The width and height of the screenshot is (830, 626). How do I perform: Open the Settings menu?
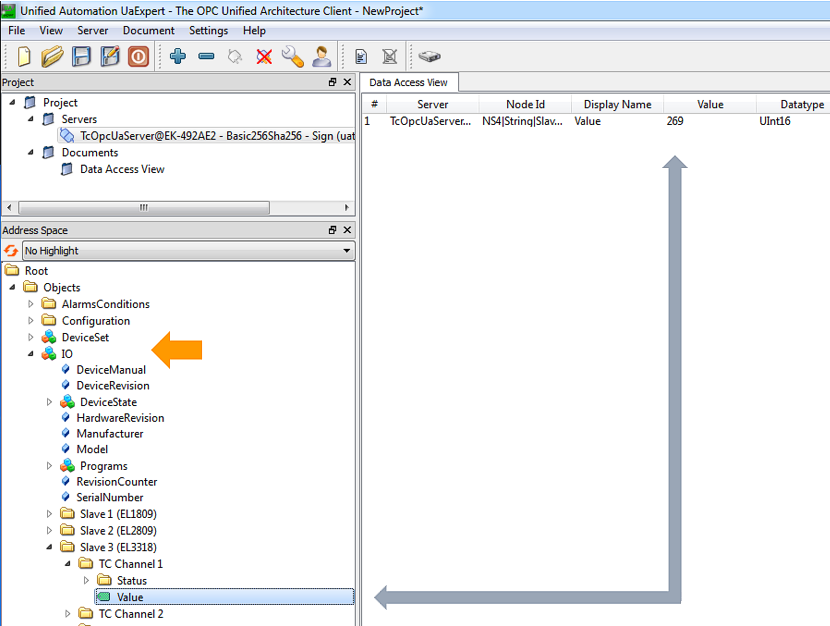(x=209, y=31)
